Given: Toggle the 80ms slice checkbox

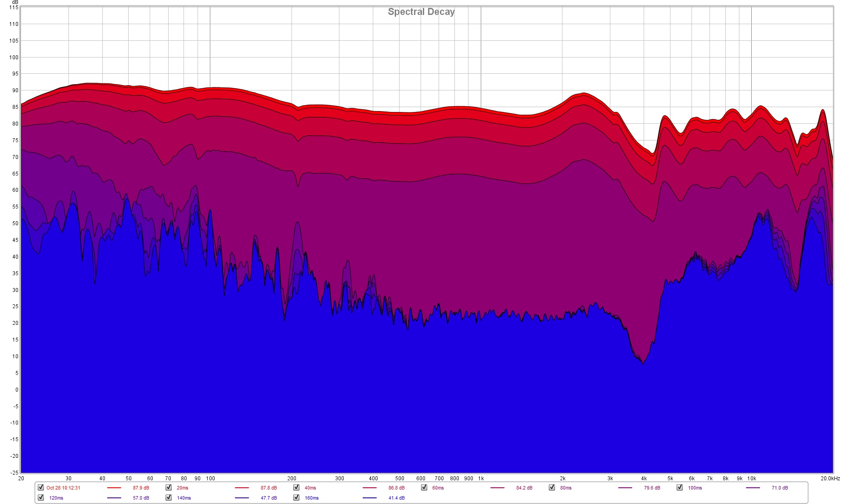Looking at the screenshot, I should point(552,487).
